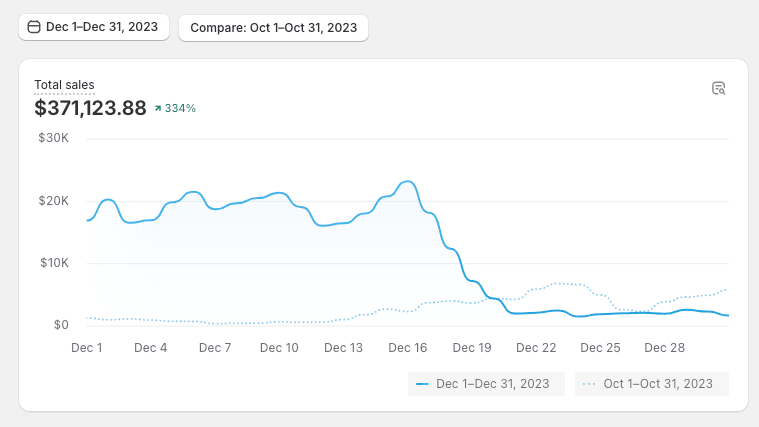
Task: Select the Dec 28 axis date
Action: (664, 348)
